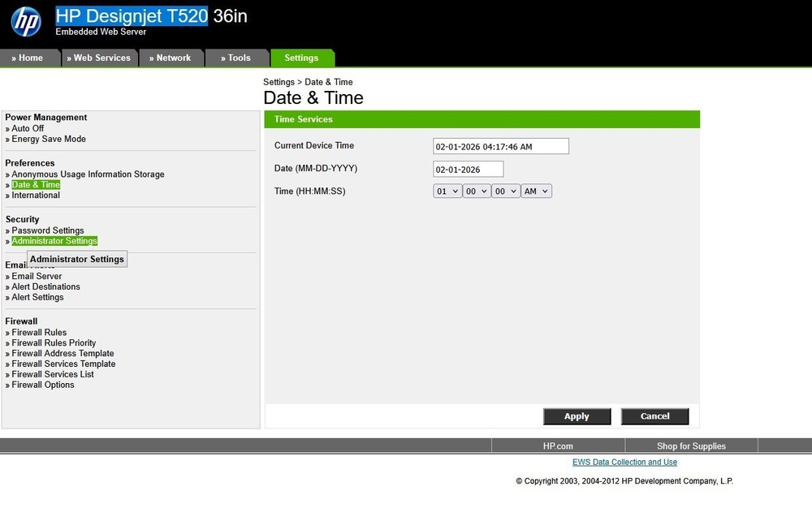Open Administrator Settings link
This screenshot has width=812, height=508.
54,241
